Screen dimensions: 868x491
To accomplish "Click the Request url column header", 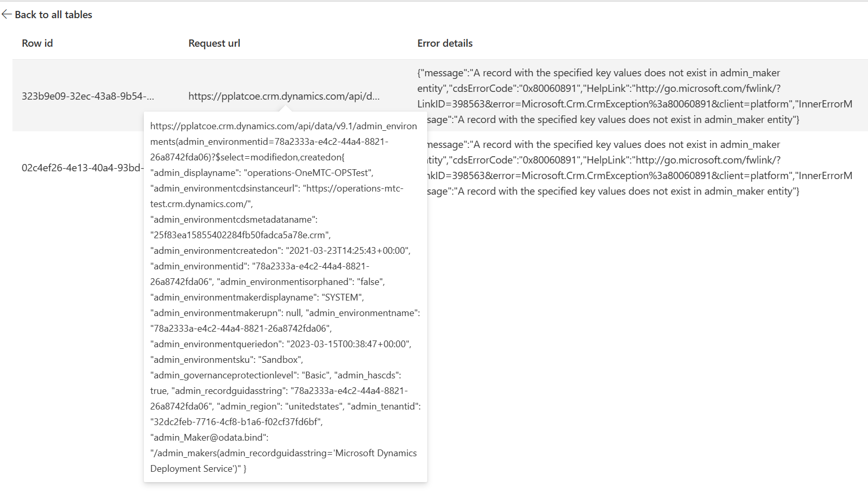I will click(214, 43).
